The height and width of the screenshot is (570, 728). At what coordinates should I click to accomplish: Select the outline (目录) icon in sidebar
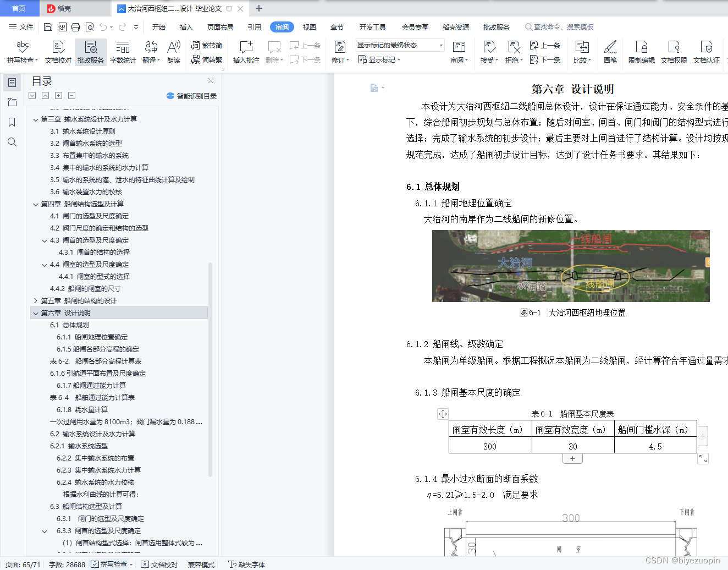point(12,83)
